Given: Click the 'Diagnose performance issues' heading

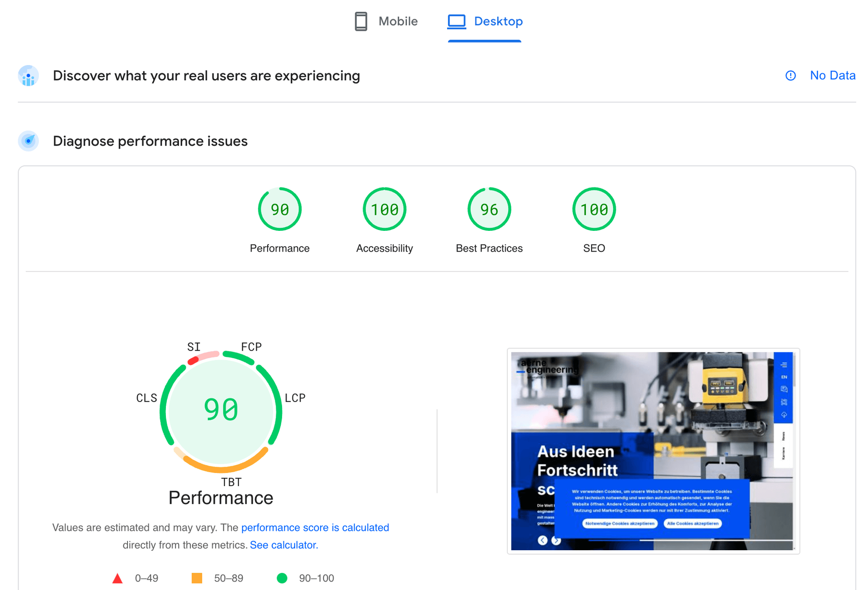Looking at the screenshot, I should pos(150,141).
